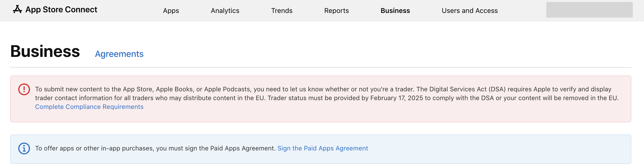The image size is (644, 168).
Task: Click the App Store Connect logo icon
Action: (x=17, y=10)
